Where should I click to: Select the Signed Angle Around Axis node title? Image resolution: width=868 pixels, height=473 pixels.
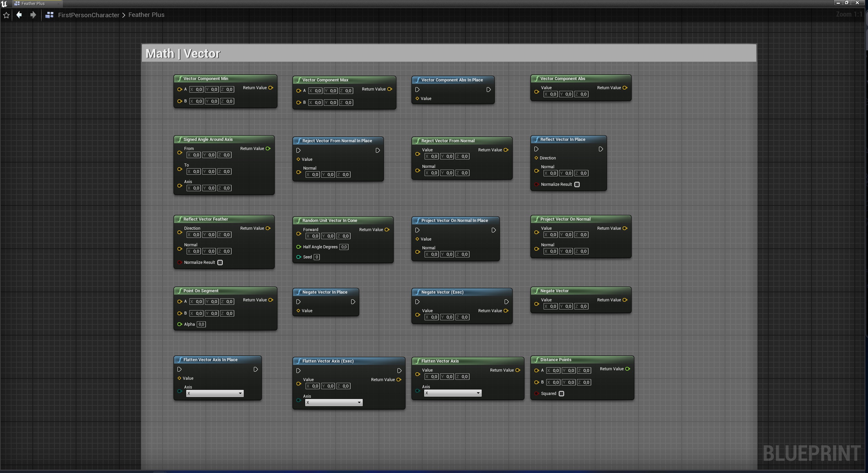click(208, 139)
